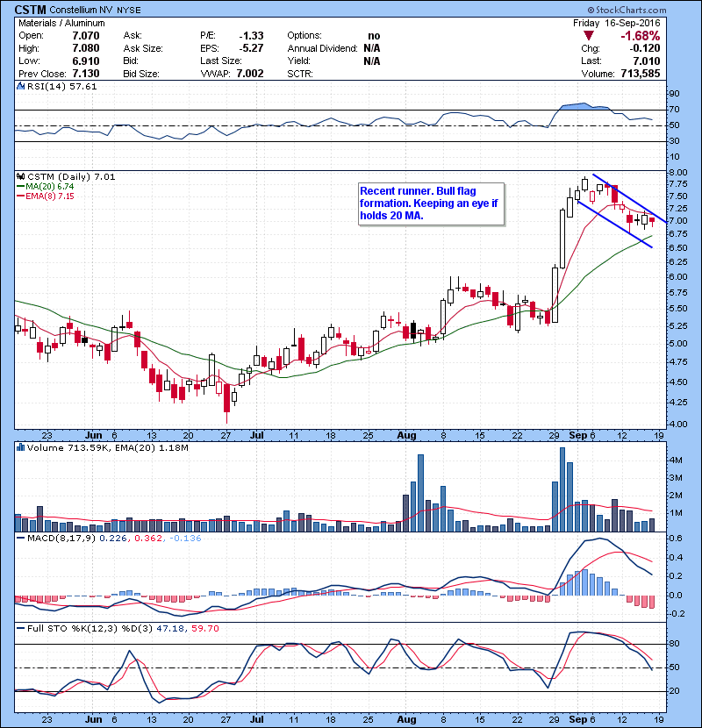The image size is (702, 728).
Task: Click the MACD signal value 0.362
Action: [x=148, y=539]
